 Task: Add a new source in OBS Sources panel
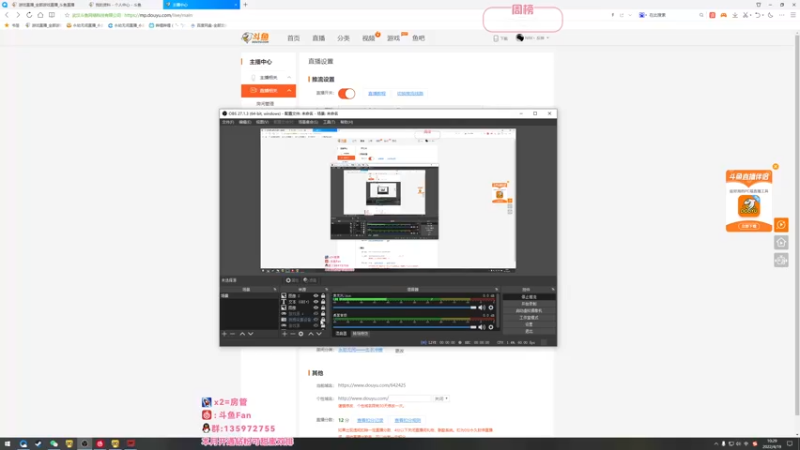[x=285, y=334]
